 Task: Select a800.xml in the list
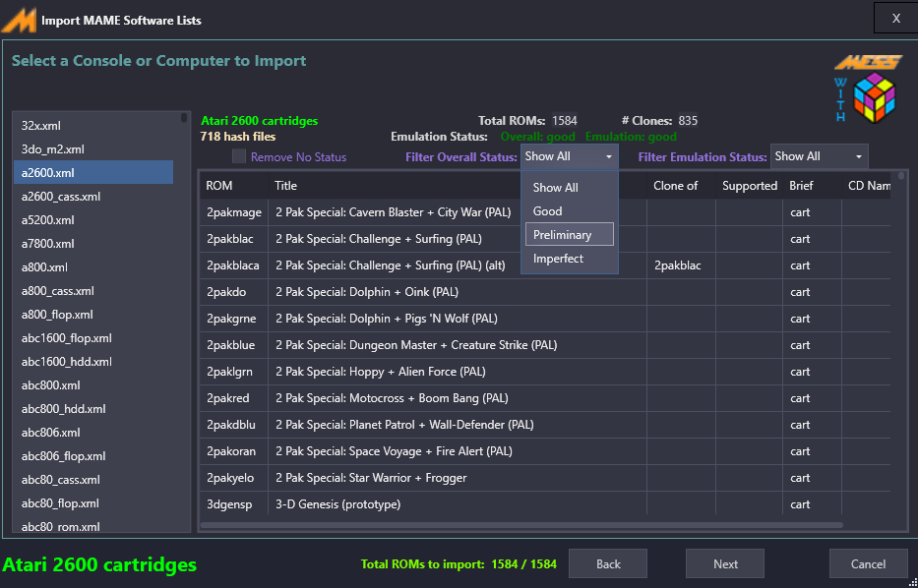tap(93, 267)
